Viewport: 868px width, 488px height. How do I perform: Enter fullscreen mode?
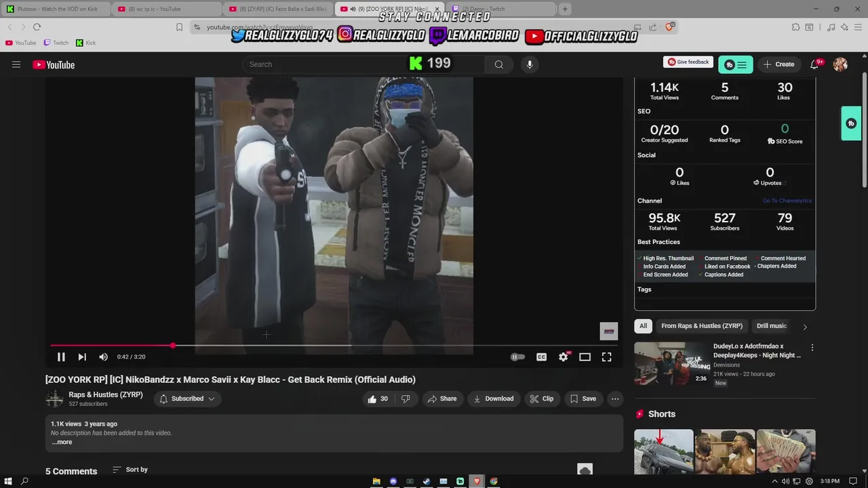click(x=607, y=357)
